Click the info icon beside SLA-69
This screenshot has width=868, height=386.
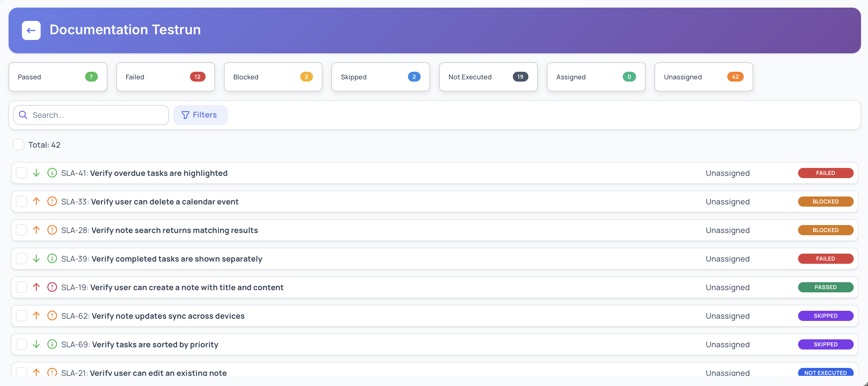(x=52, y=344)
